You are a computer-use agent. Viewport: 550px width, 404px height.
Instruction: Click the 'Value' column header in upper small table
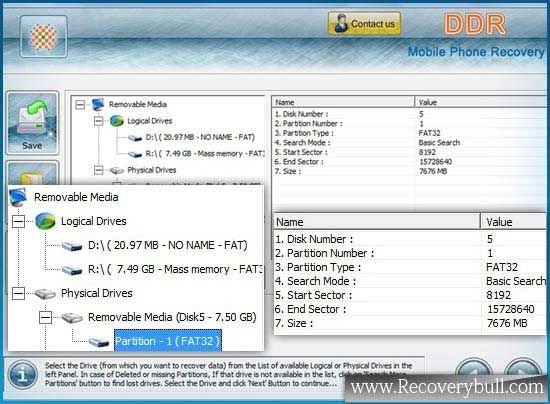click(x=481, y=102)
